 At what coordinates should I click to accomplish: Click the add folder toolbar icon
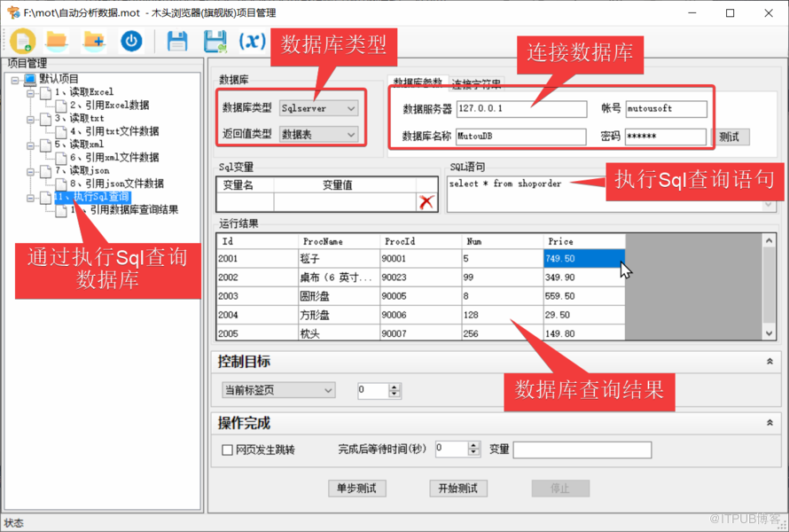pyautogui.click(x=94, y=40)
